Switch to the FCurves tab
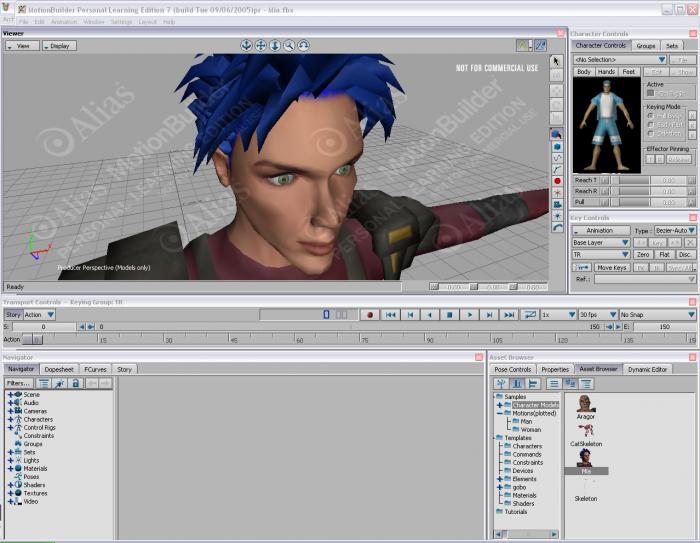The width and height of the screenshot is (700, 543). coord(95,369)
